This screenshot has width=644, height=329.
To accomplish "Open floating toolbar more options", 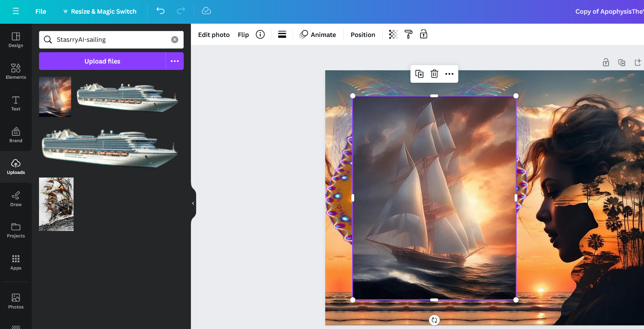I will pos(449,74).
